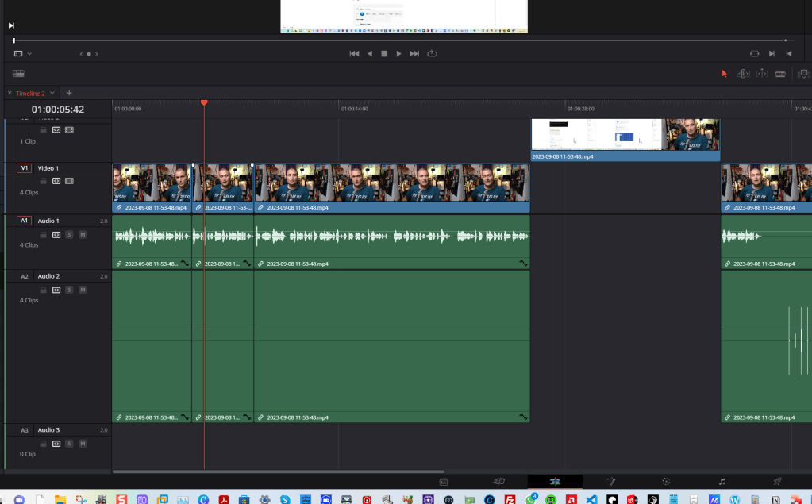Solo the Audio 3 track
This screenshot has width=812, height=504.
(69, 444)
